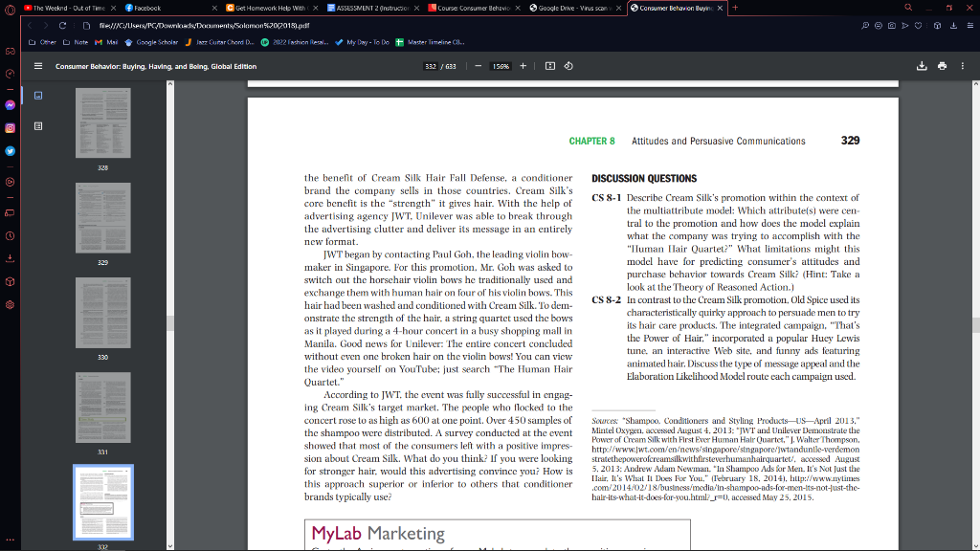980x551 pixels.
Task: Toggle the PDF sidebar menu button
Action: click(38, 66)
